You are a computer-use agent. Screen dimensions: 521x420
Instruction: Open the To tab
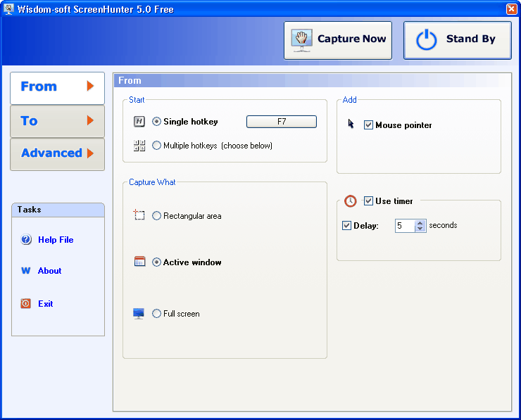click(57, 121)
